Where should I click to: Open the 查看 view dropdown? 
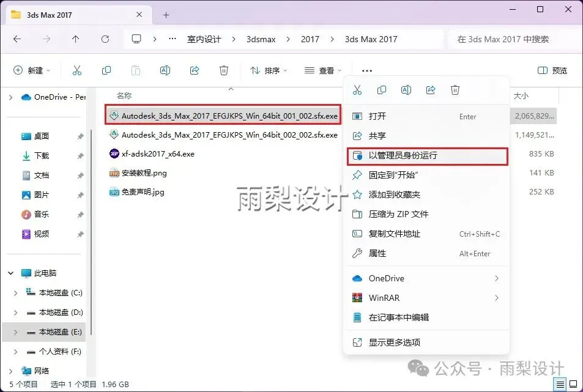(x=323, y=70)
